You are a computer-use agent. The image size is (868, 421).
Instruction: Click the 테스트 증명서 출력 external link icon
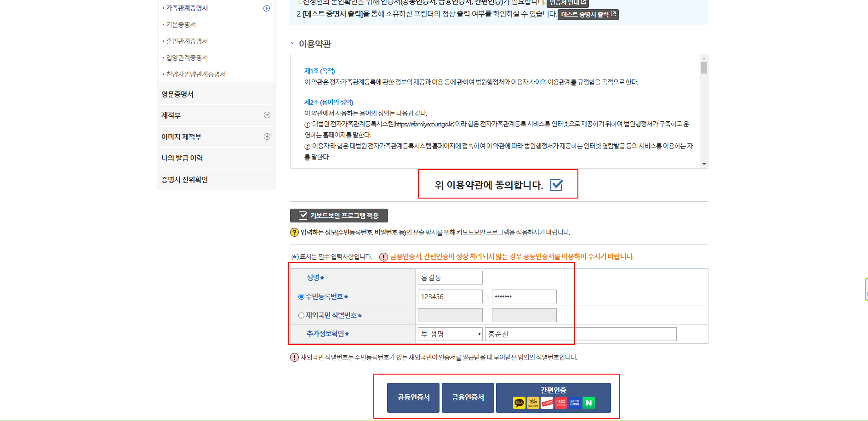point(614,14)
